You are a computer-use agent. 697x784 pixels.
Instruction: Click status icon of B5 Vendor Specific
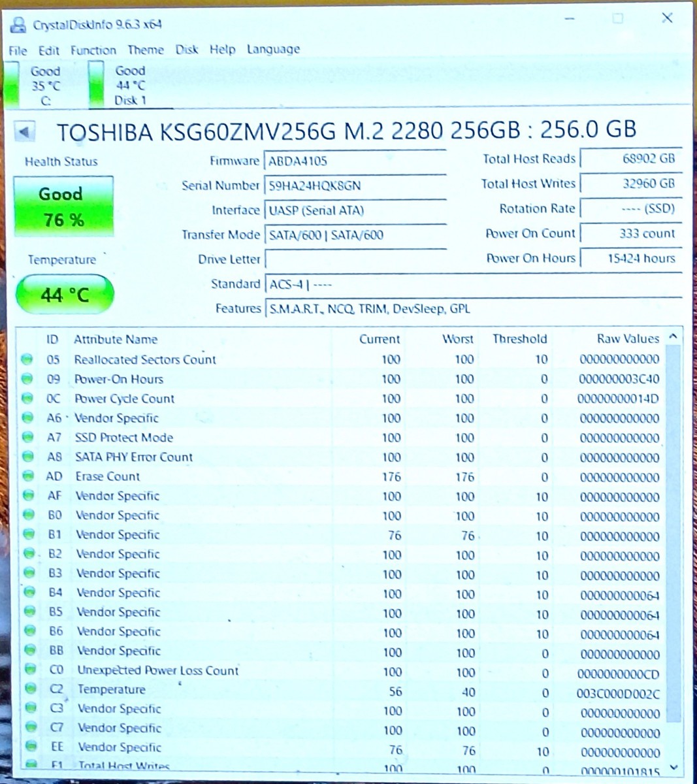pyautogui.click(x=29, y=612)
